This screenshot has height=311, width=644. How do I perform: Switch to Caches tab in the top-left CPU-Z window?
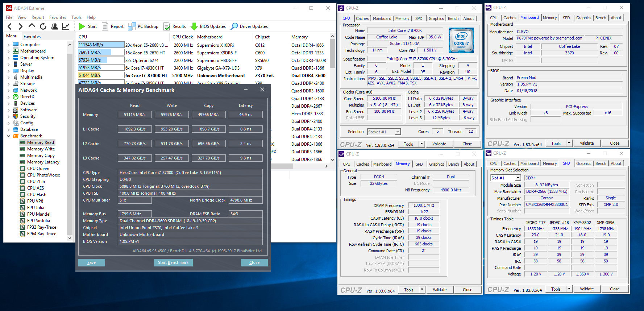pos(362,18)
